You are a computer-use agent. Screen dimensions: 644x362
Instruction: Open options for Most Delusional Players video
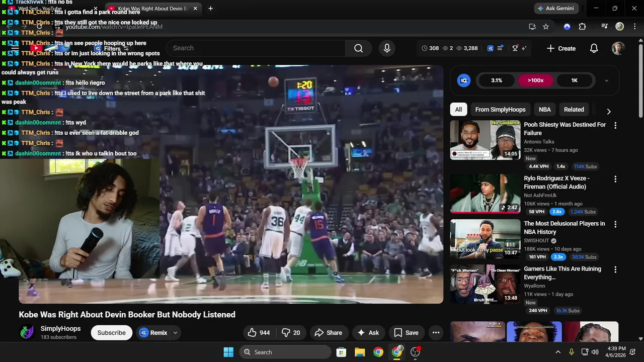tap(615, 224)
